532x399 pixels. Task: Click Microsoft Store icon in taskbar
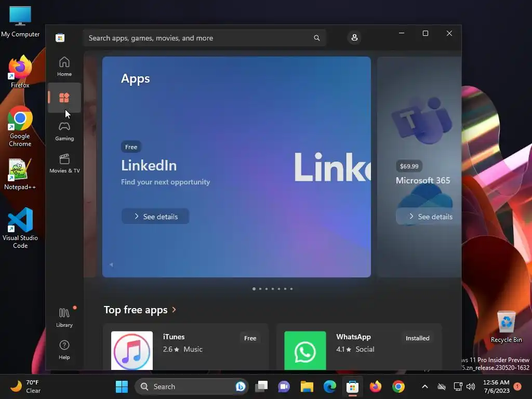353,387
